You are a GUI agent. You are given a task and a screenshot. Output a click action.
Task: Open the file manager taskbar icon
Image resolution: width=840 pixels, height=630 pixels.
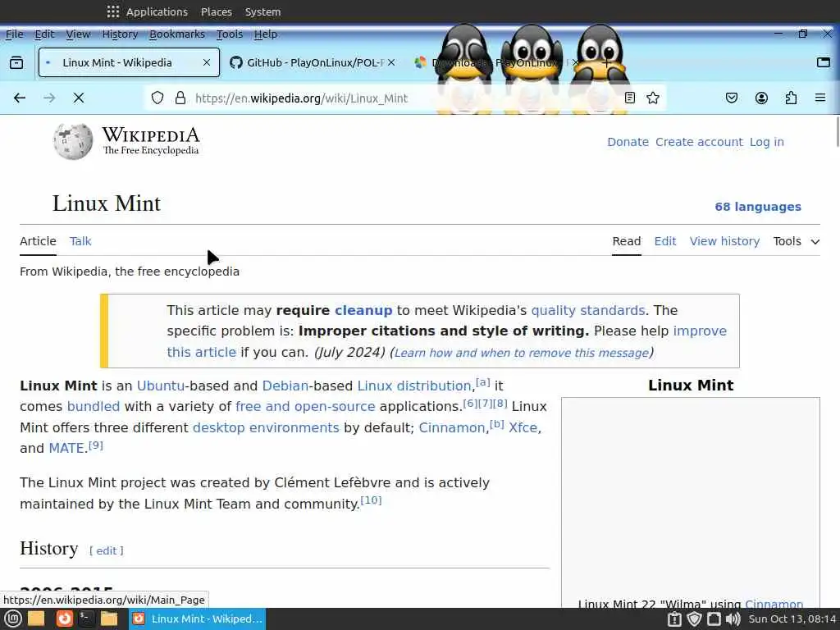click(109, 619)
